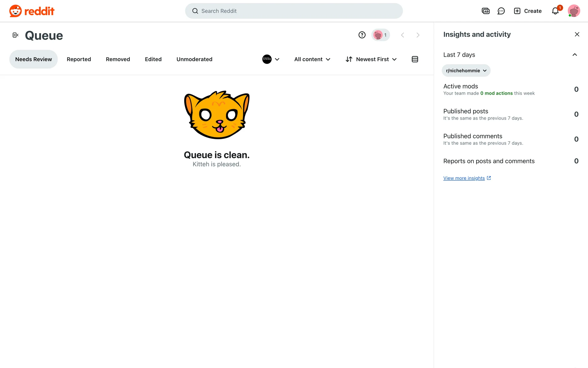Go to the next queue page arrow
The image size is (588, 368).
418,35
